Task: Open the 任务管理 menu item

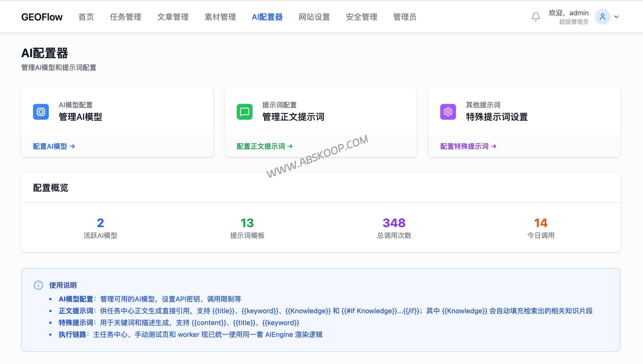Action: point(126,17)
